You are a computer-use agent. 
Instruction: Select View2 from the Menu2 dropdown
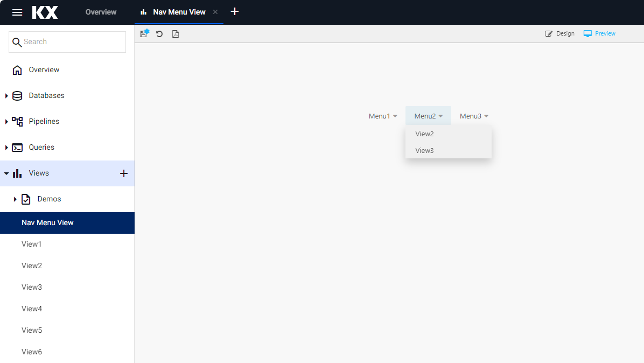(x=424, y=134)
